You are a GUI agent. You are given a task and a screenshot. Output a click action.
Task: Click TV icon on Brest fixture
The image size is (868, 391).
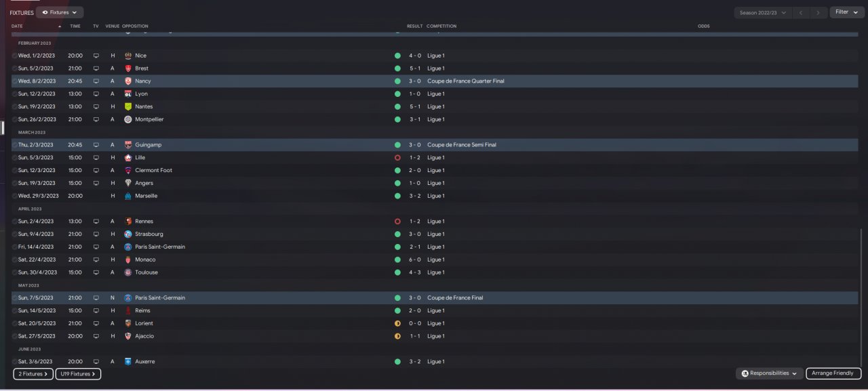[x=96, y=68]
